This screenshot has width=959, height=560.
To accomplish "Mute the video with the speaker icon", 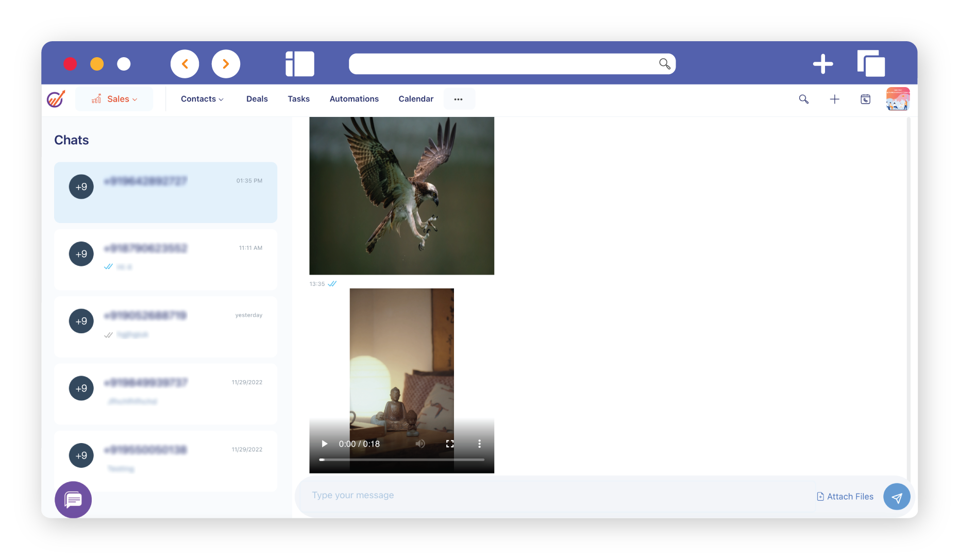I will pyautogui.click(x=420, y=444).
